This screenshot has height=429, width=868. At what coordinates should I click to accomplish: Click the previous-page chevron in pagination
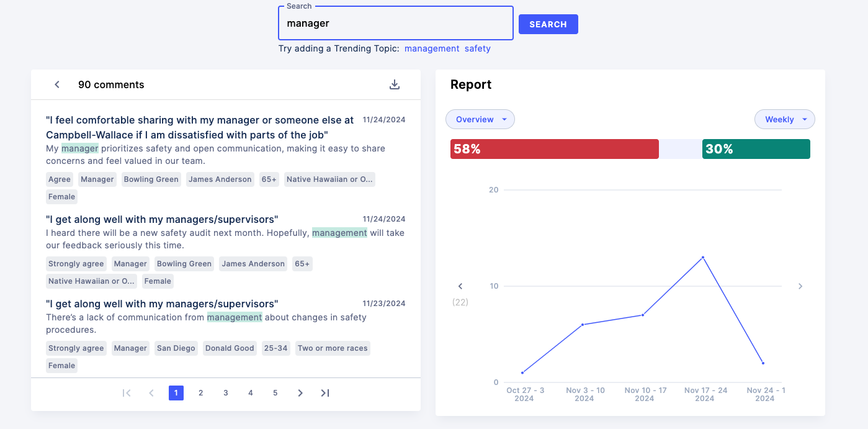tap(151, 393)
